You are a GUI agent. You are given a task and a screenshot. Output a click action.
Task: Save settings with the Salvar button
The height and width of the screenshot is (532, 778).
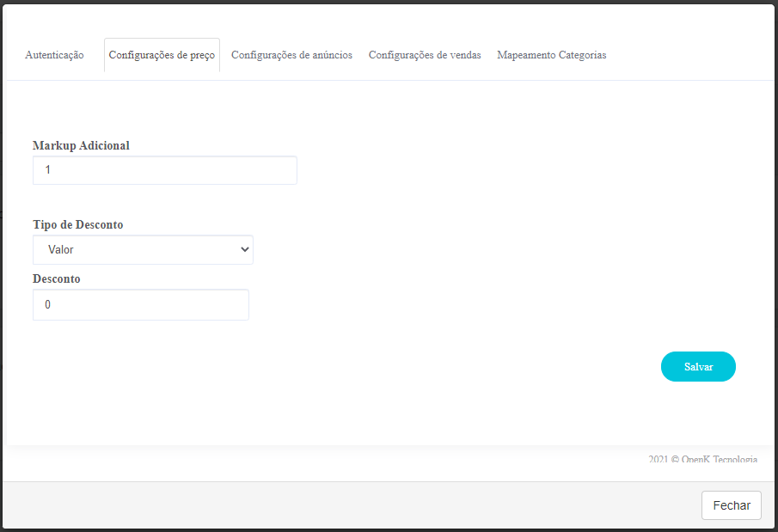(x=698, y=367)
